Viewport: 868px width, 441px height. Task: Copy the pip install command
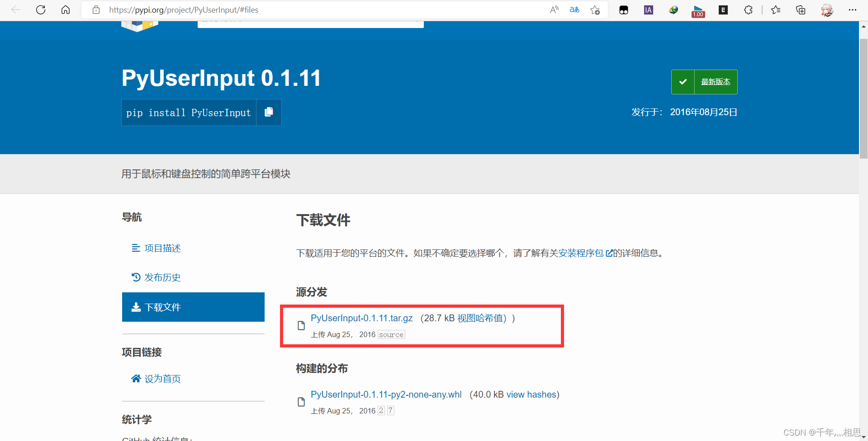point(269,112)
